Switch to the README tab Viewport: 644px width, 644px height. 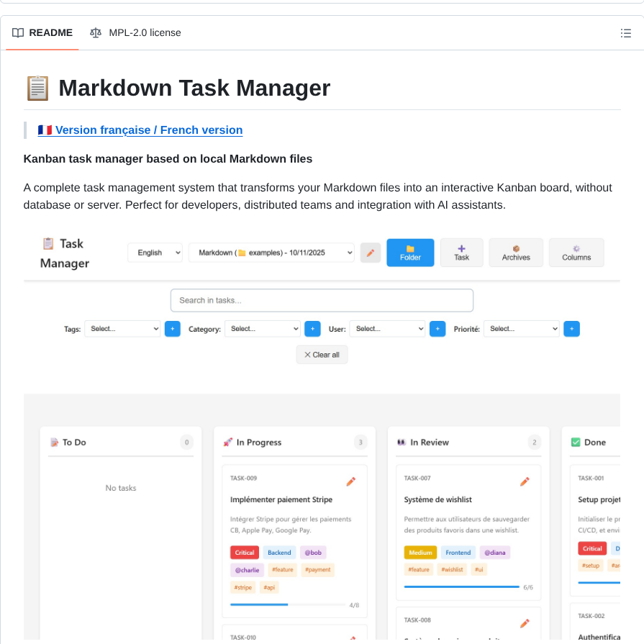(x=50, y=32)
